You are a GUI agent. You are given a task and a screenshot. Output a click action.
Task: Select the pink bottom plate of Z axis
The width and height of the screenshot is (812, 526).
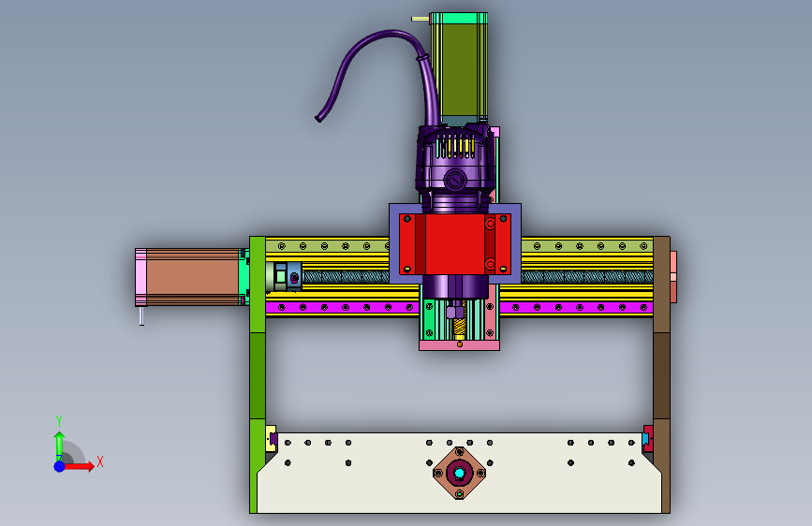459,345
